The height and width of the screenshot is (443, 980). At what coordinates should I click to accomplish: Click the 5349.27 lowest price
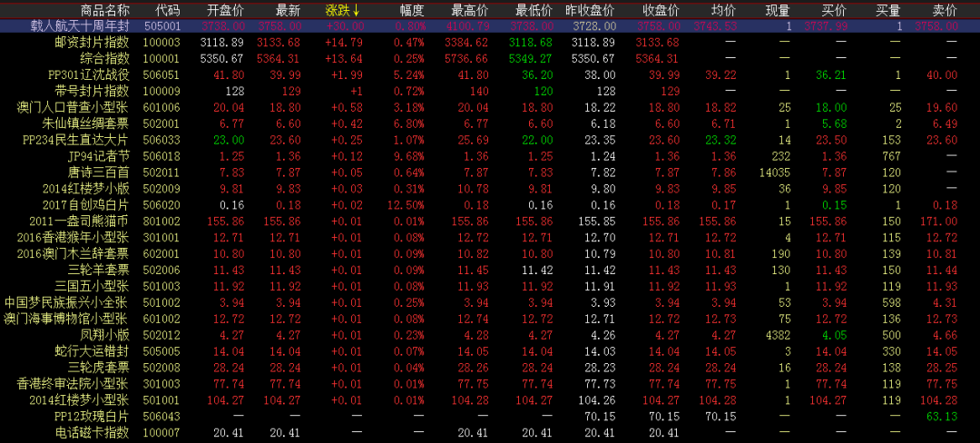click(x=531, y=59)
